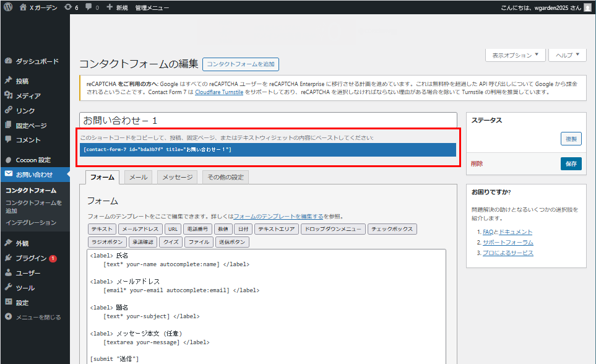Open the Xガーデン site home icon
596x364 pixels.
pos(23,7)
